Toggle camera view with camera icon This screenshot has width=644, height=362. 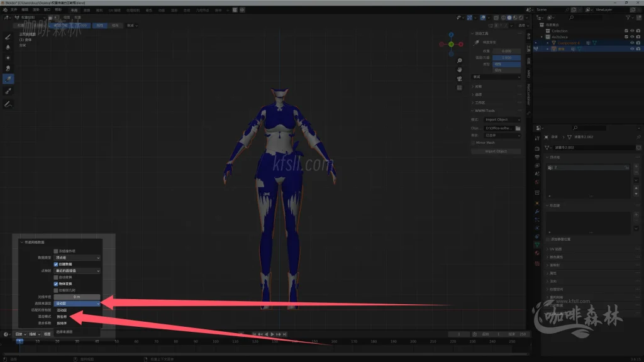[x=459, y=79]
